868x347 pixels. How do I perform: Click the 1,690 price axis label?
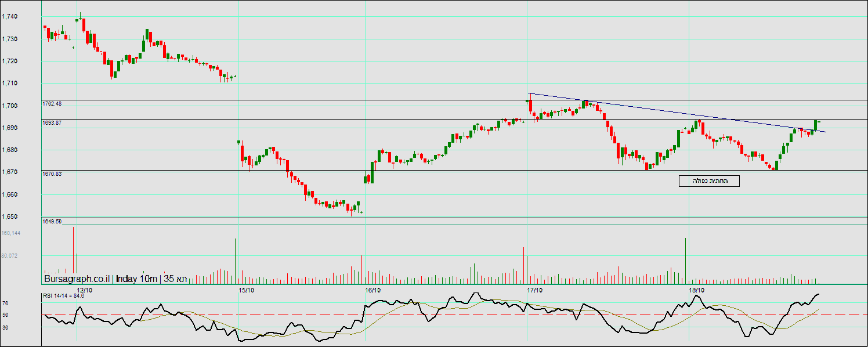10,128
